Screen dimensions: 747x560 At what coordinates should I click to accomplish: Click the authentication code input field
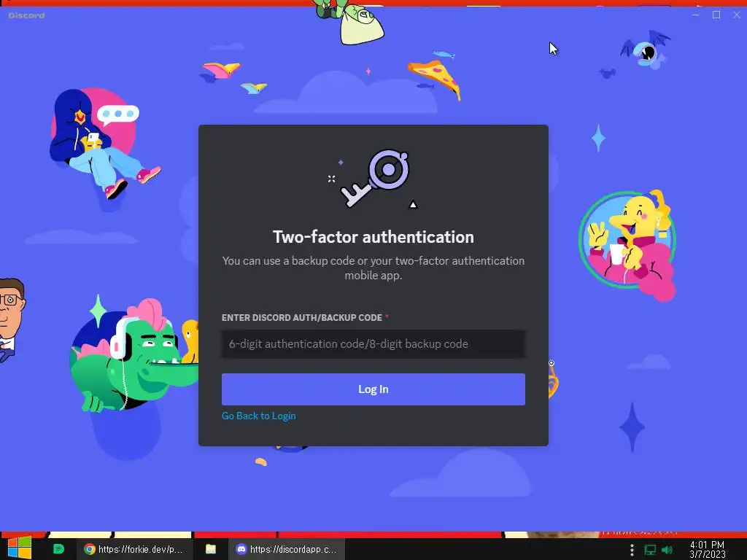coord(373,344)
